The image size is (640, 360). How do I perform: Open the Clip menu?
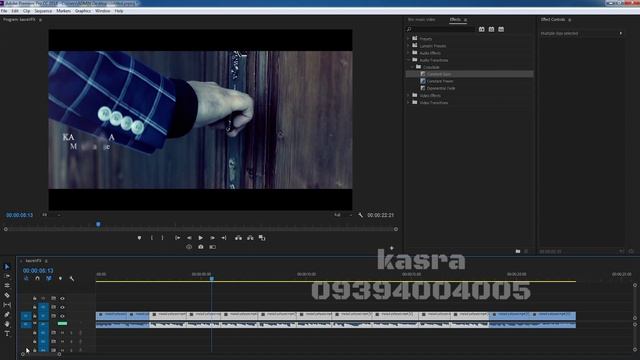point(27,11)
